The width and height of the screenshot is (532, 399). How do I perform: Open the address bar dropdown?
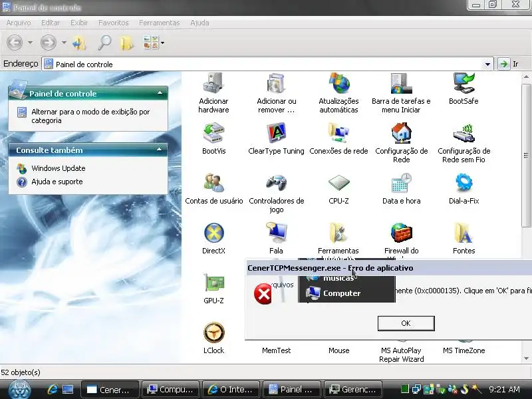tap(487, 64)
